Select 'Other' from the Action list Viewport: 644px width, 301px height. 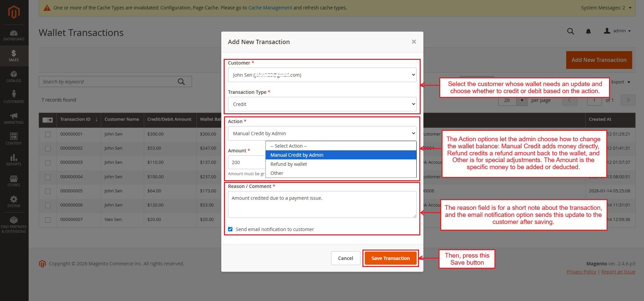coord(277,173)
